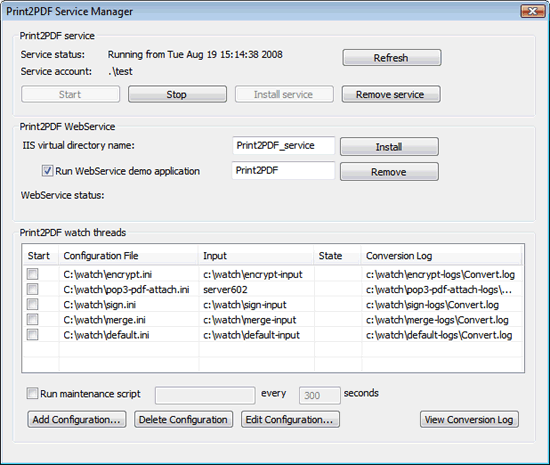Tick Start checkbox for default.ini
Viewport: 550px width, 465px height.
pos(33,335)
